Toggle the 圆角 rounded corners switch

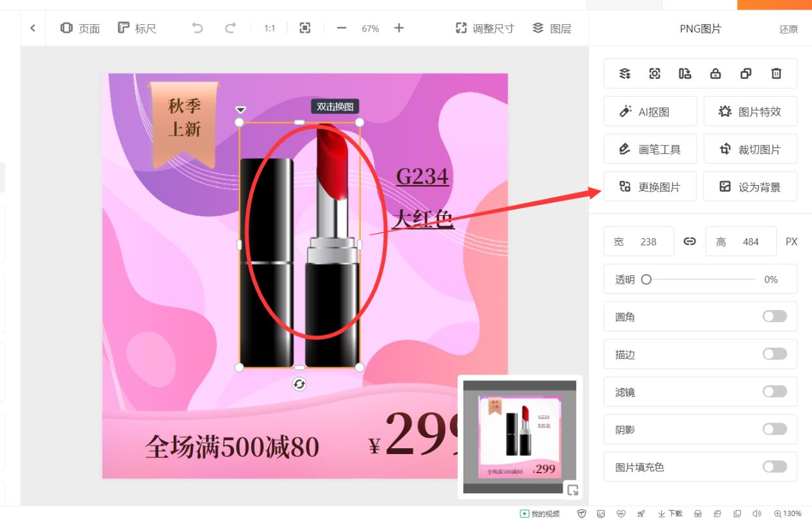click(774, 316)
